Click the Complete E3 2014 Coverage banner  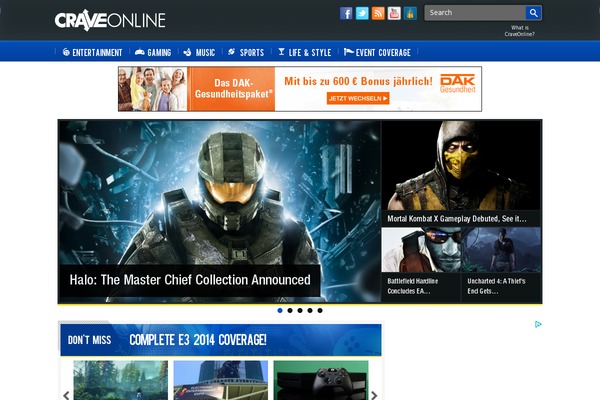[x=221, y=340]
